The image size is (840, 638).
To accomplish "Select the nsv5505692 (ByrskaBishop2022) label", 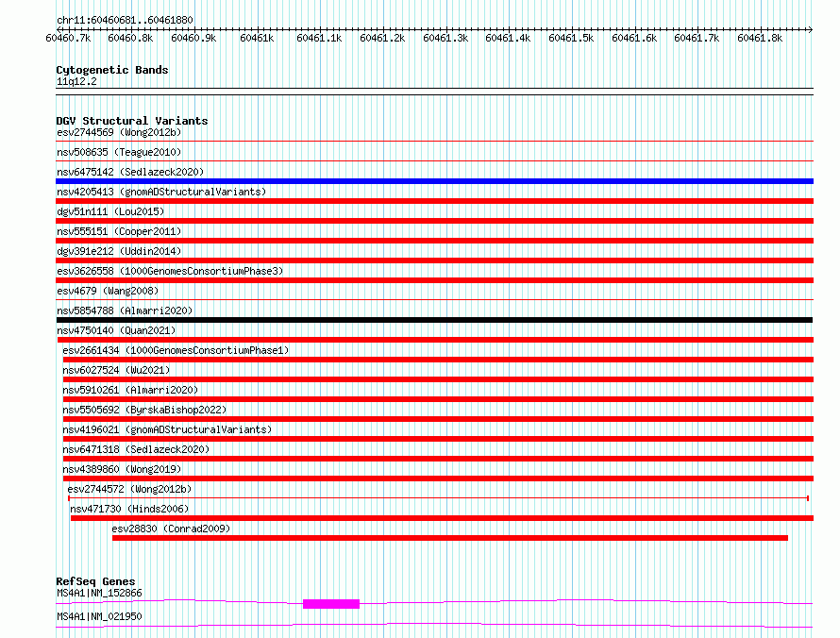I will [144, 410].
